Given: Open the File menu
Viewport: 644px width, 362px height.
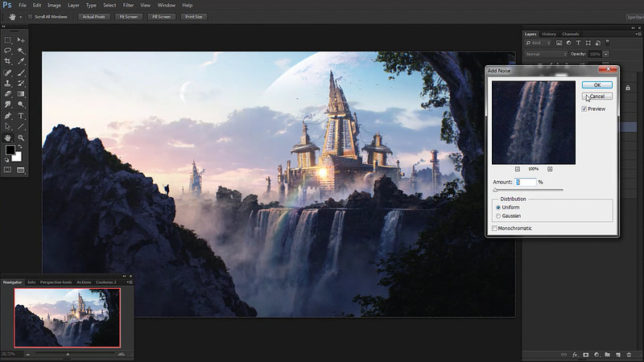Looking at the screenshot, I should pyautogui.click(x=23, y=6).
